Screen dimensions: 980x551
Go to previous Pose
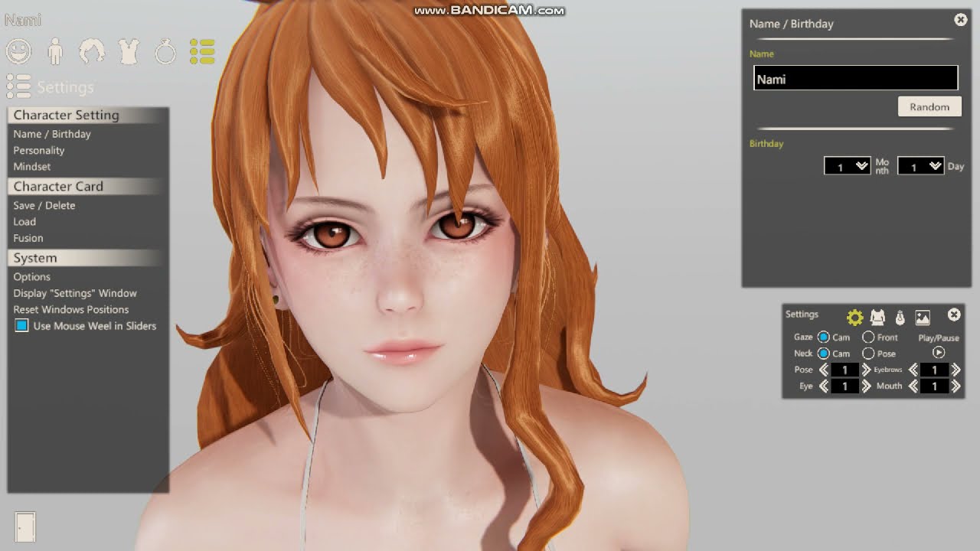tap(824, 370)
